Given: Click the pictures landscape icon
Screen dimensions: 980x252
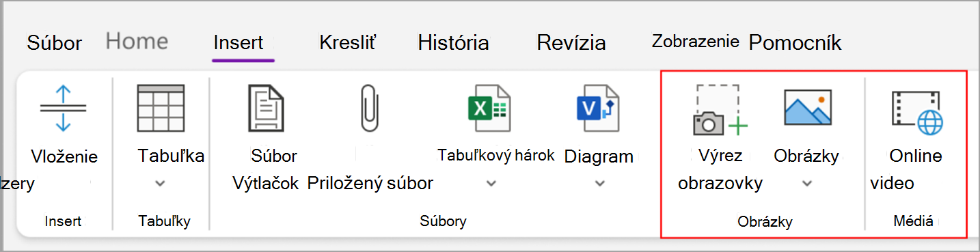Looking at the screenshot, I should pos(807,107).
